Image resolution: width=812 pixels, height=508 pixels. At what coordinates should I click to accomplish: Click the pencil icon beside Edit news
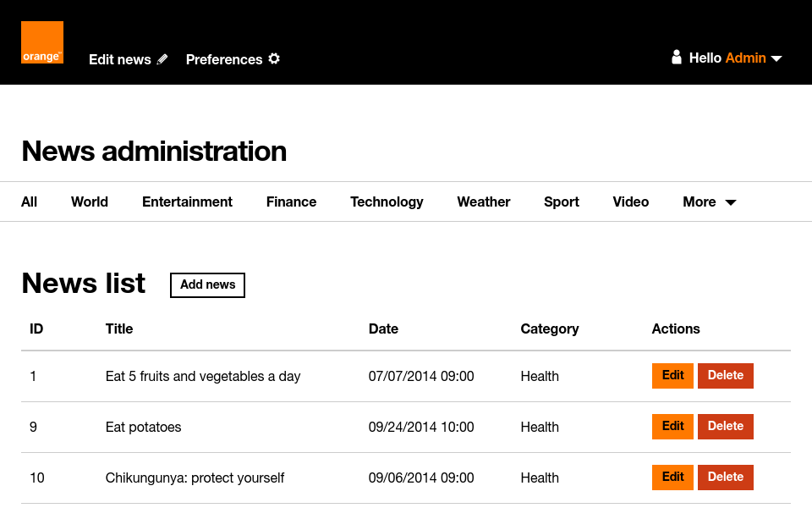coord(162,59)
